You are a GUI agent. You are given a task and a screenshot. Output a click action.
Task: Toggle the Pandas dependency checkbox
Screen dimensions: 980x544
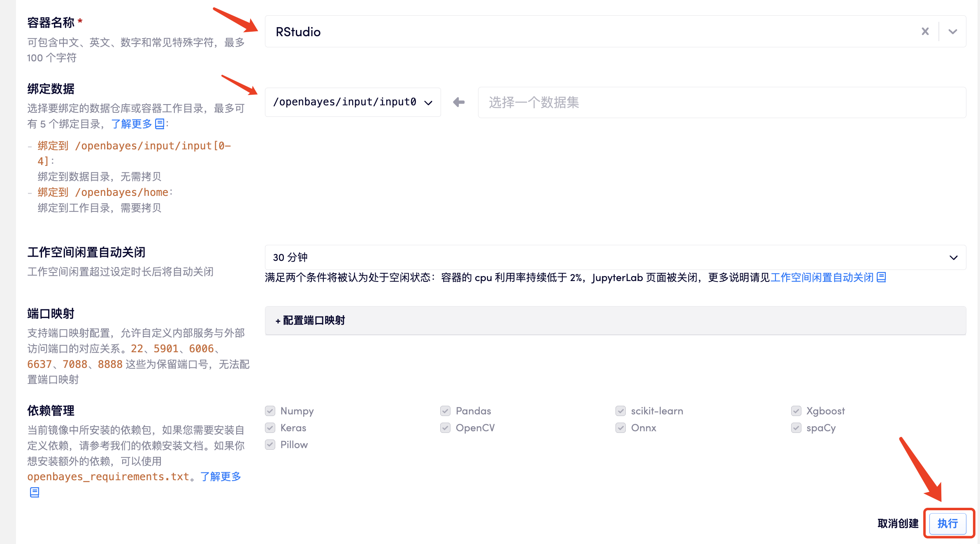pyautogui.click(x=445, y=411)
